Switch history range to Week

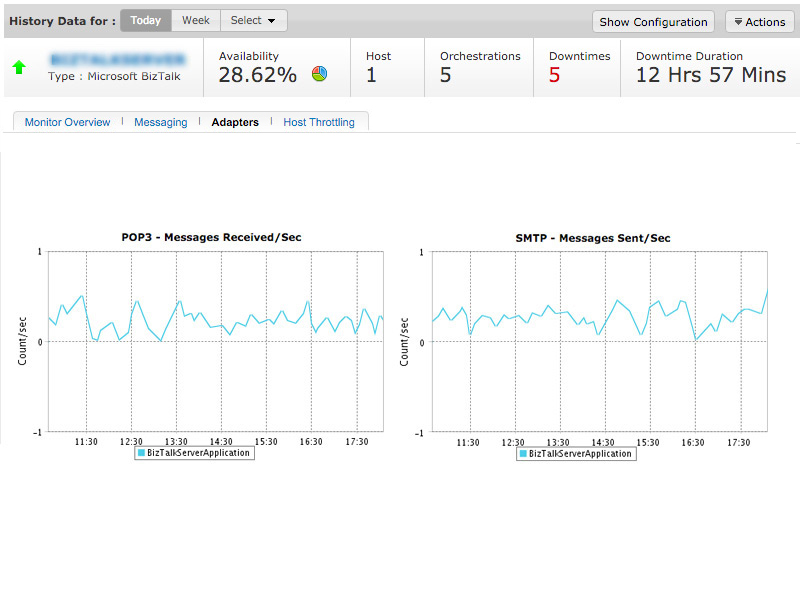point(196,20)
